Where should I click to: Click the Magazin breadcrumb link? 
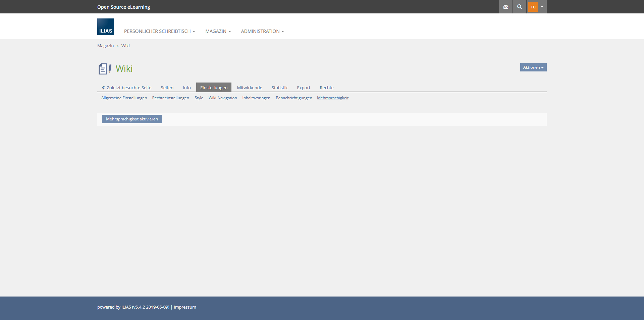pyautogui.click(x=105, y=46)
